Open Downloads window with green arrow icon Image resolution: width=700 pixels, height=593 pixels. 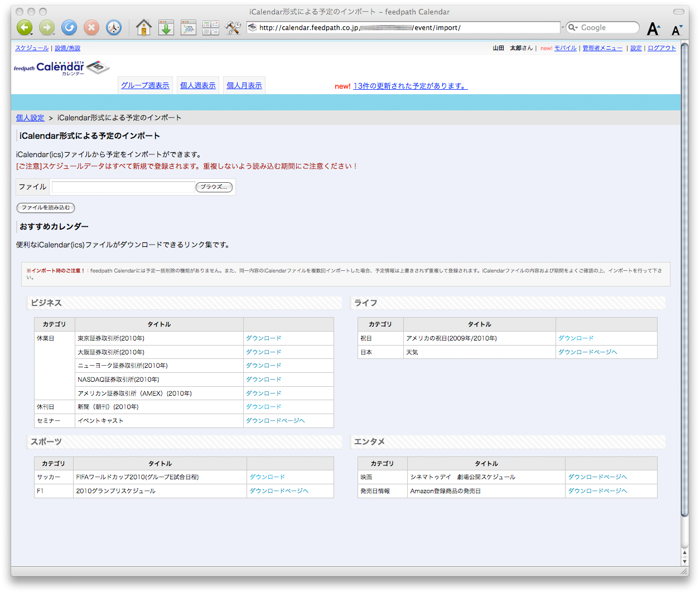tap(166, 27)
